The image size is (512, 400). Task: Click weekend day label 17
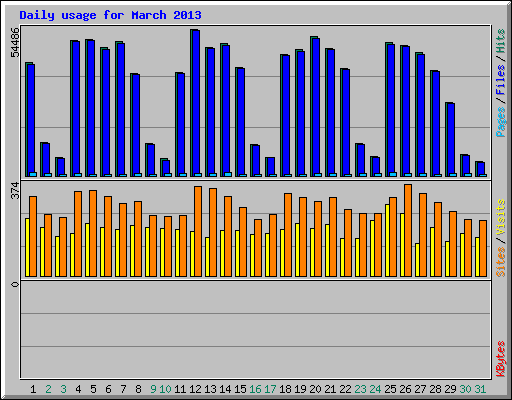(270, 389)
